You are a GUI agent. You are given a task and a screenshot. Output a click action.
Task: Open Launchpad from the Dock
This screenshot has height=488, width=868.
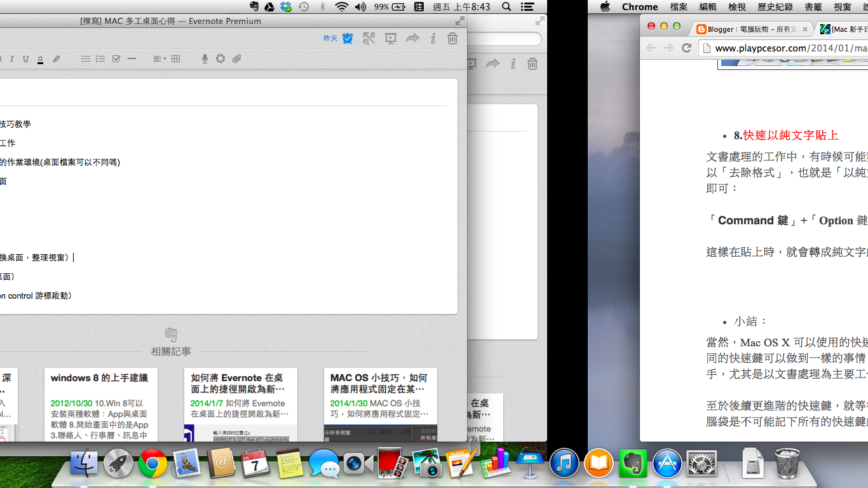click(x=118, y=463)
